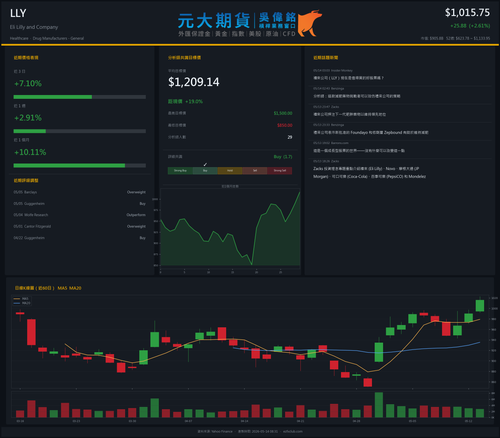Viewport: 500px width, 438px height.
Task: Click the LLY ticker symbol
Action: pyautogui.click(x=18, y=13)
